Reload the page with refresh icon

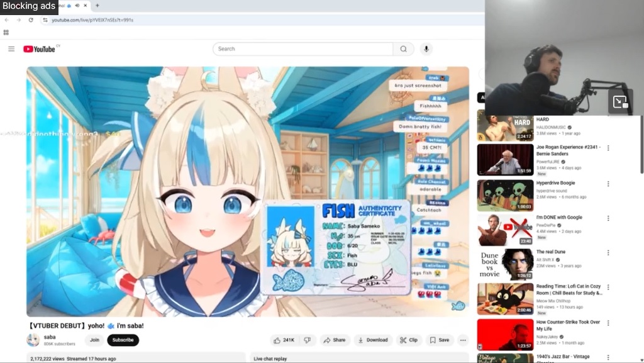[31, 20]
